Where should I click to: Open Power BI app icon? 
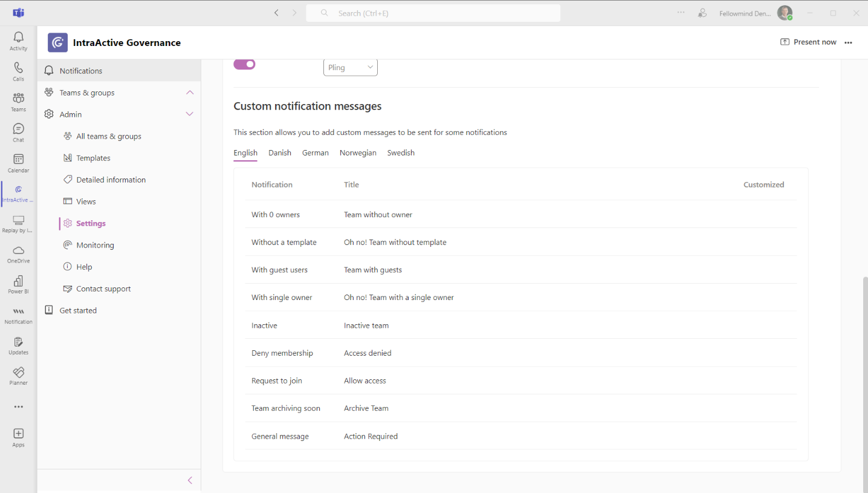pyautogui.click(x=18, y=284)
